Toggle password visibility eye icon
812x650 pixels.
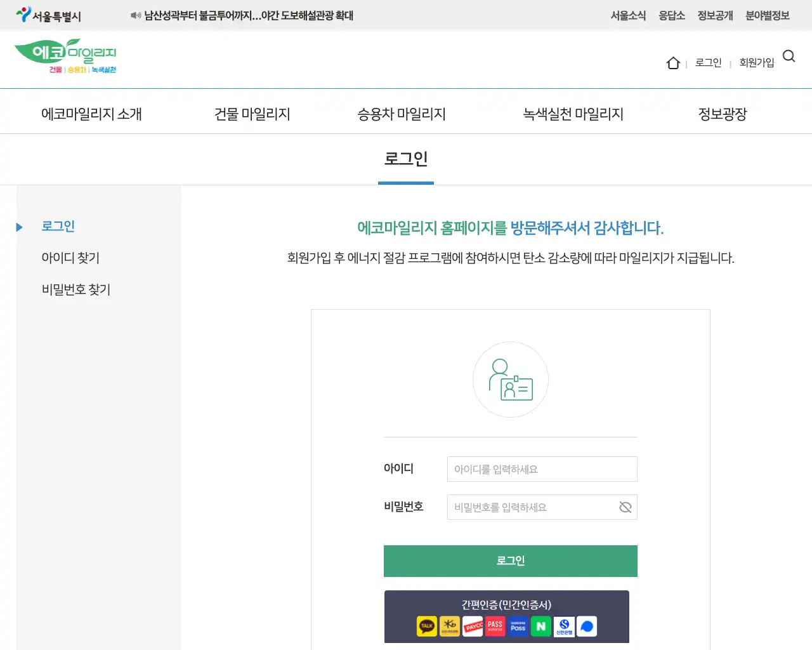tap(625, 507)
